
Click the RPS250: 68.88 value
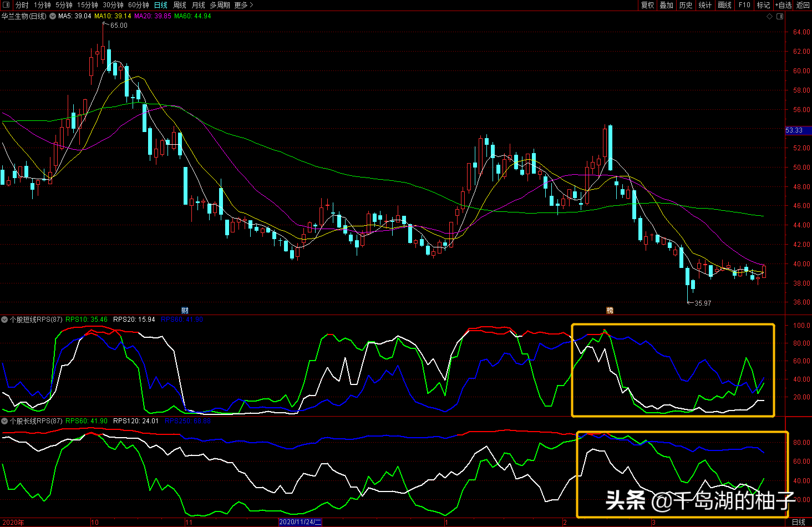click(187, 421)
